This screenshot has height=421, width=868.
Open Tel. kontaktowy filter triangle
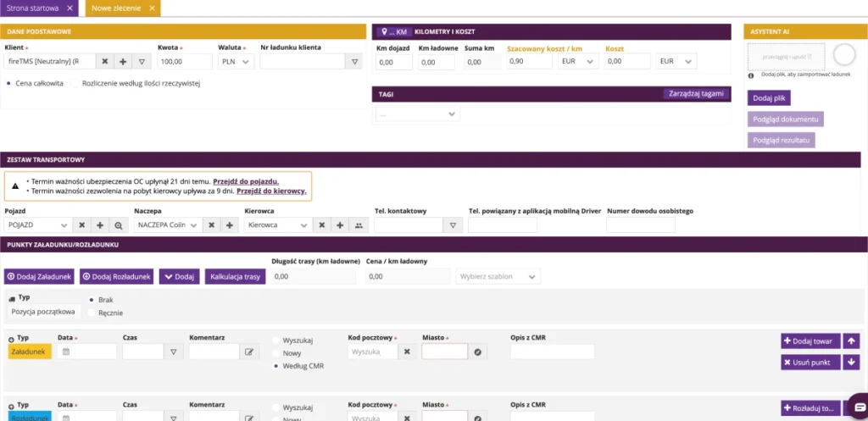tap(453, 225)
